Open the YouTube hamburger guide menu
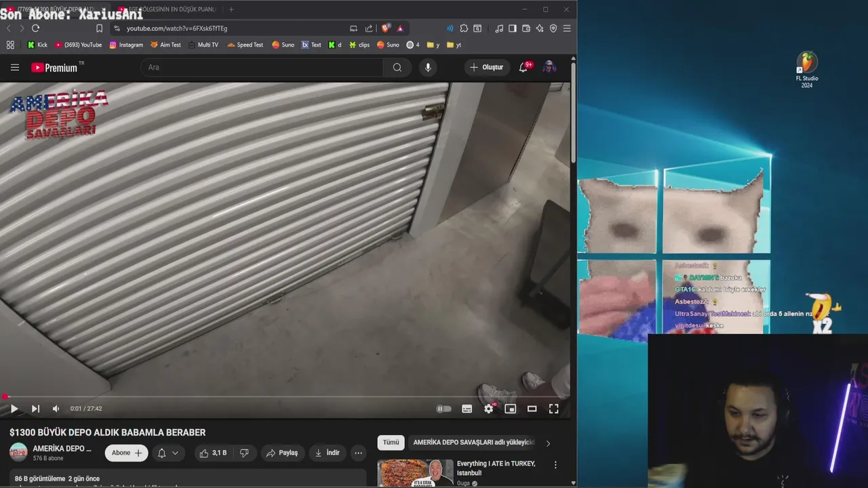This screenshot has width=868, height=488. point(15,67)
